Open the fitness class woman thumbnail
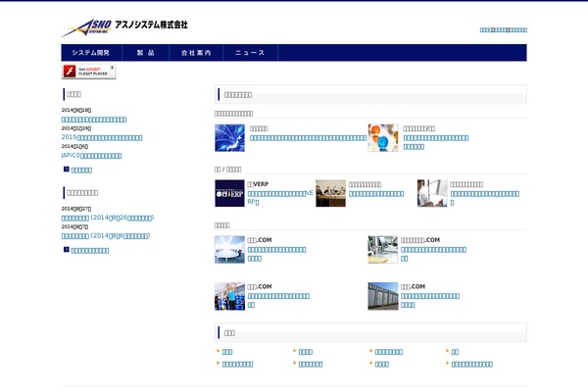 (230, 296)
